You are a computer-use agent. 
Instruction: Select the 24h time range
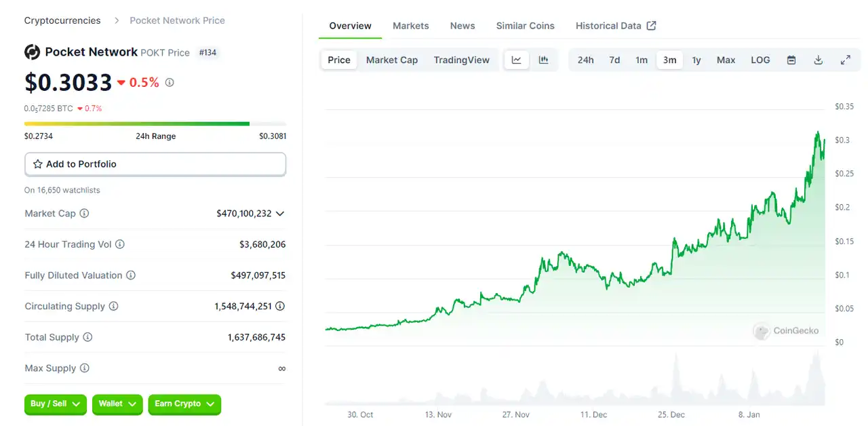585,60
